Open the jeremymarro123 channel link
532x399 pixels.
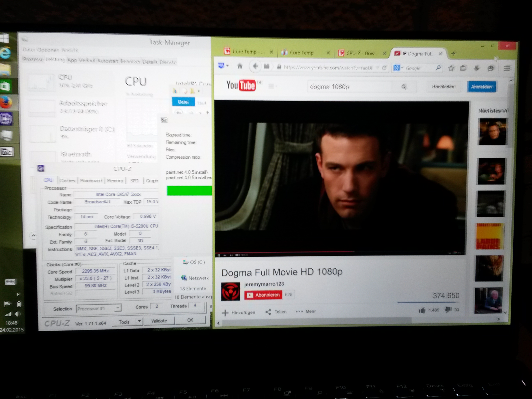coord(264,284)
